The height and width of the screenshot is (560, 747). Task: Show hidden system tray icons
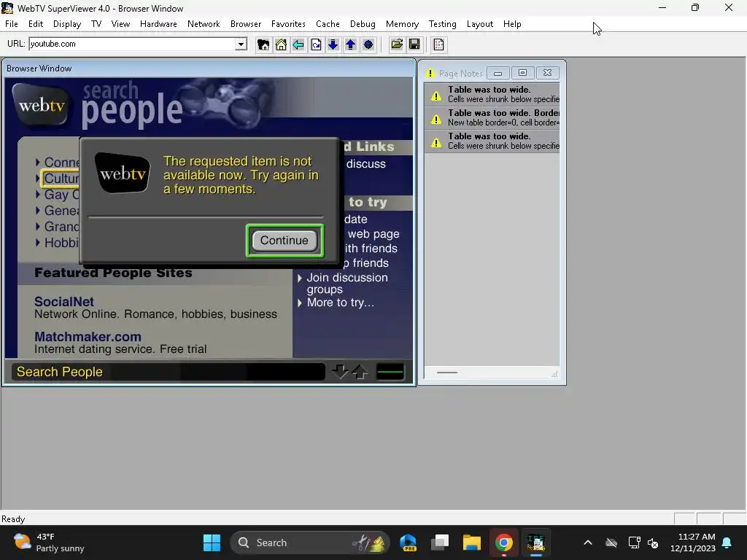pyautogui.click(x=588, y=542)
